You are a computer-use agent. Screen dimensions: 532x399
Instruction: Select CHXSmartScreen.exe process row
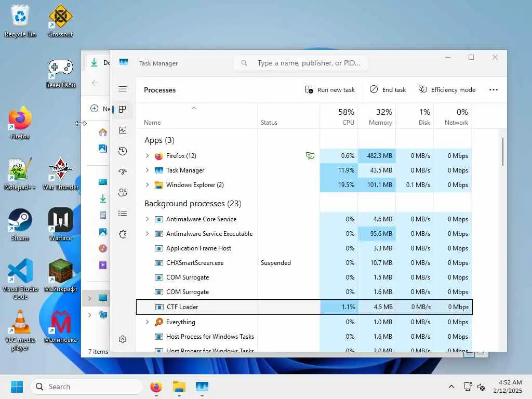coord(304,263)
